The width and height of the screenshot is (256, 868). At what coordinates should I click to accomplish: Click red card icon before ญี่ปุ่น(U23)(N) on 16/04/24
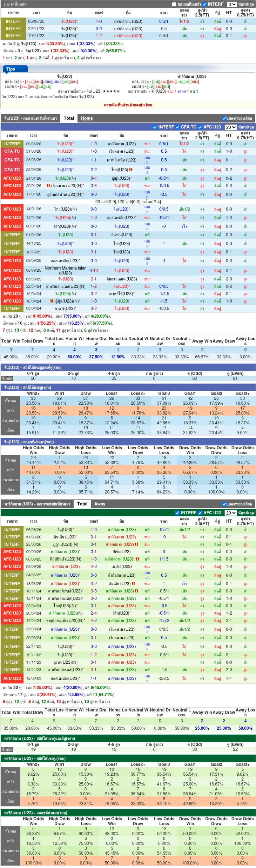point(52,301)
